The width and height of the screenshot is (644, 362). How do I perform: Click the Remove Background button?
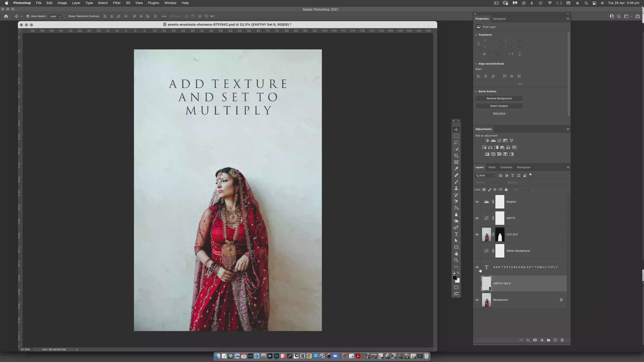click(x=499, y=98)
